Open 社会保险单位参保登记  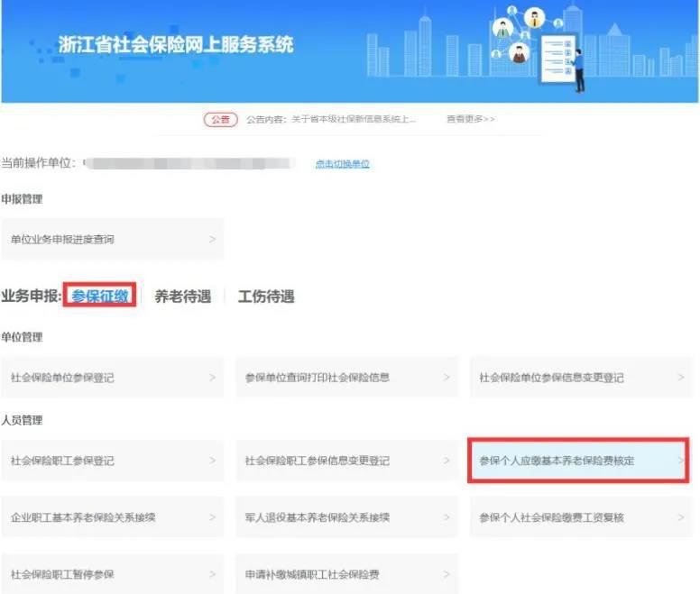click(x=112, y=378)
